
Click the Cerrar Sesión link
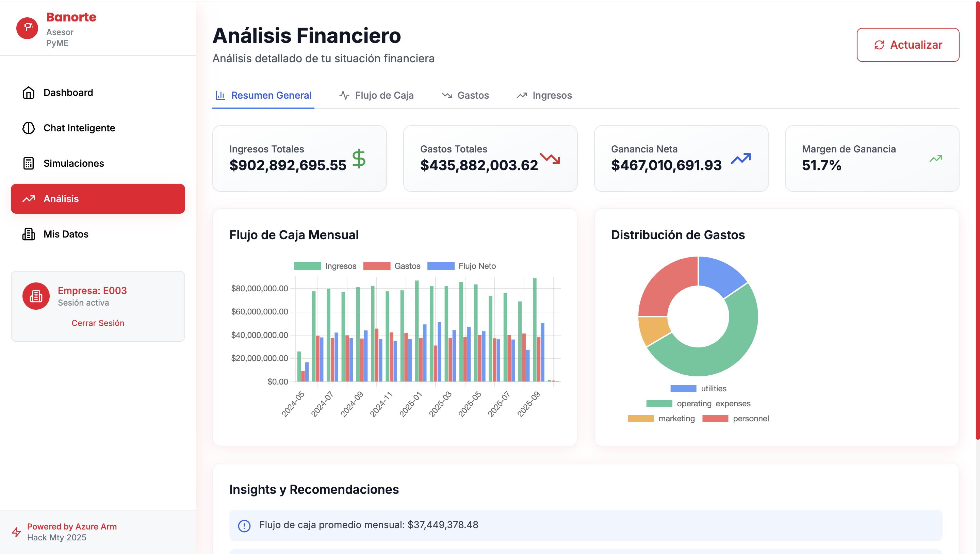coord(98,323)
